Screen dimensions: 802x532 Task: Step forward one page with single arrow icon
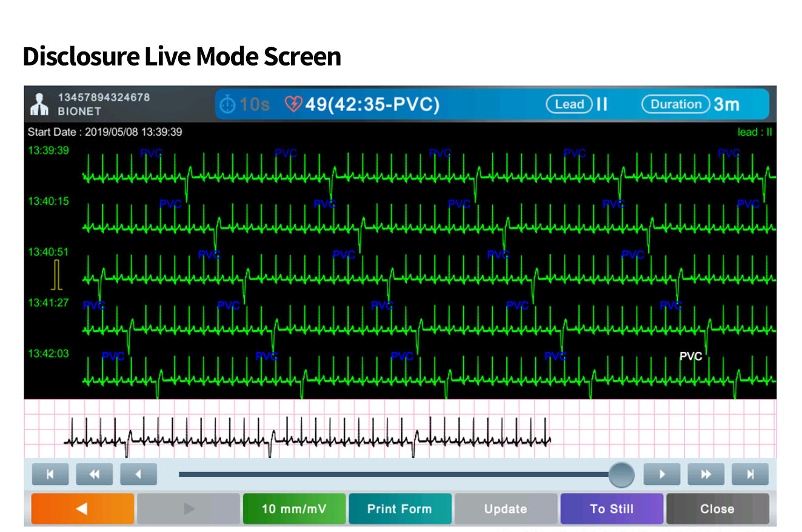[661, 474]
